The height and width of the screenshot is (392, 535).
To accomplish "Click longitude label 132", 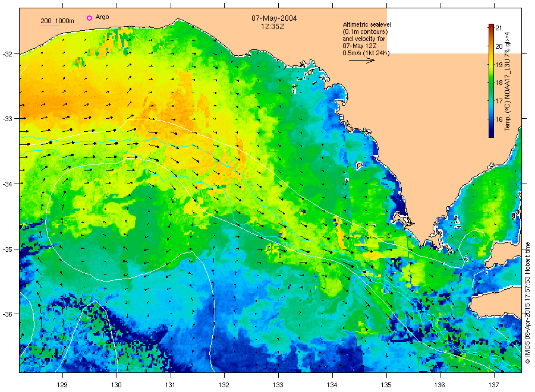I will (224, 385).
